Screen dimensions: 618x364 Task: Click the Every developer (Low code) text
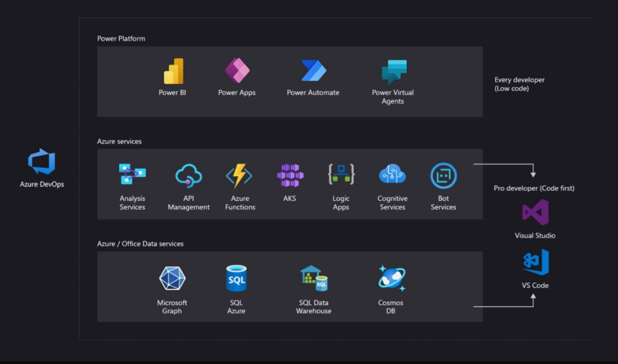519,84
